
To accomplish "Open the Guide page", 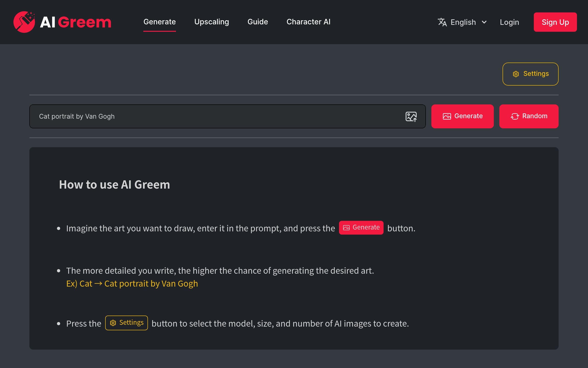I will click(257, 22).
